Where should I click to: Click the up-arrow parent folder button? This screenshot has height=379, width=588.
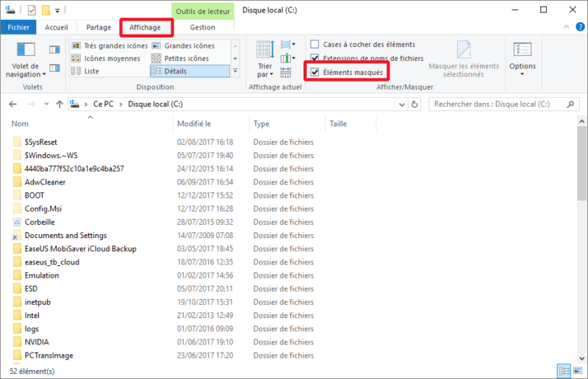[59, 104]
